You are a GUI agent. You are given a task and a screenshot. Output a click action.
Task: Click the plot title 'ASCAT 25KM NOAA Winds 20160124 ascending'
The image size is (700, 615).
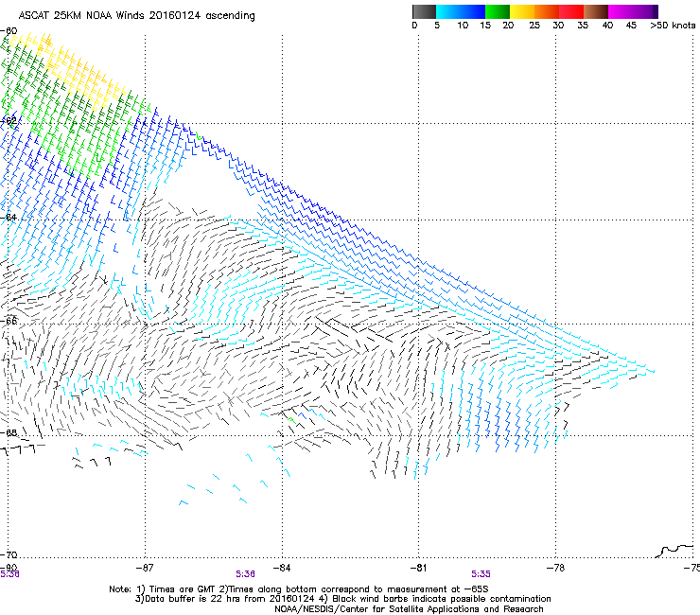pos(136,16)
